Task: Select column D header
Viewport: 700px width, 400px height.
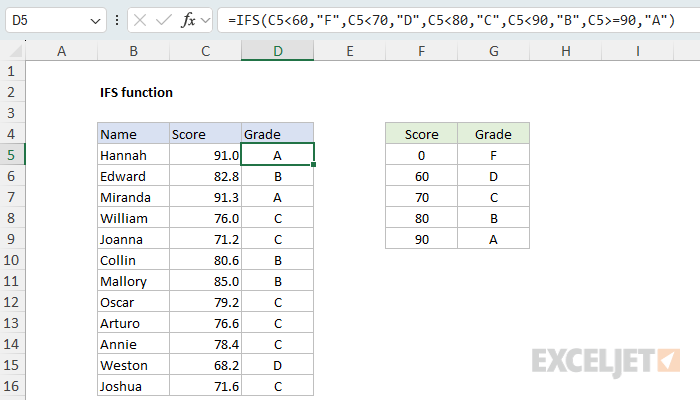Action: click(278, 51)
